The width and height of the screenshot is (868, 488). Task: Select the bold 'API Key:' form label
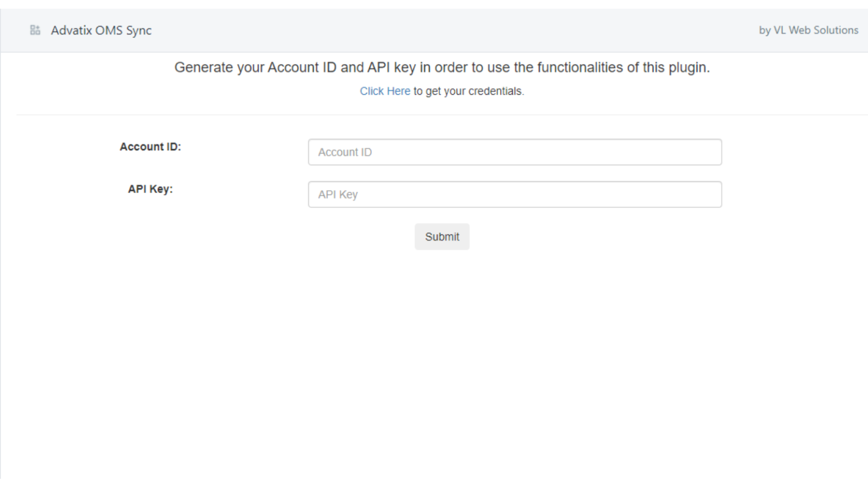[x=150, y=189]
